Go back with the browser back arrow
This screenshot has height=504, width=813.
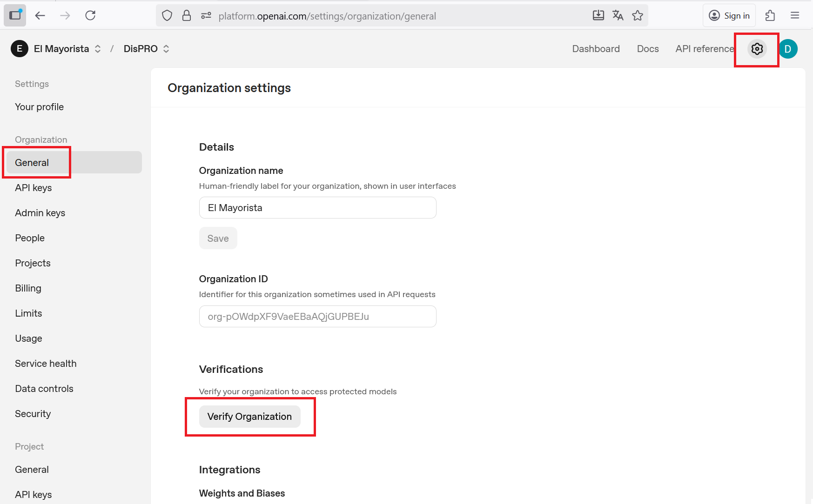pos(40,16)
